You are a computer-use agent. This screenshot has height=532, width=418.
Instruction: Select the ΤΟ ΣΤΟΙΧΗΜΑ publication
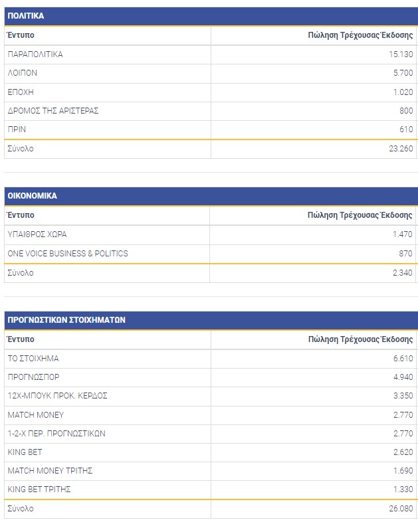[x=33, y=359]
